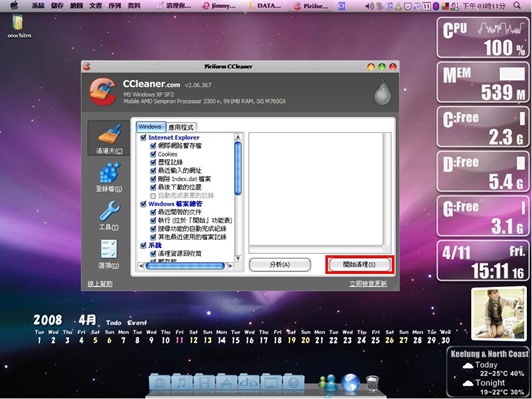The image size is (532, 399).
Task: Switch to the 應用程式 tab
Action: 182,128
